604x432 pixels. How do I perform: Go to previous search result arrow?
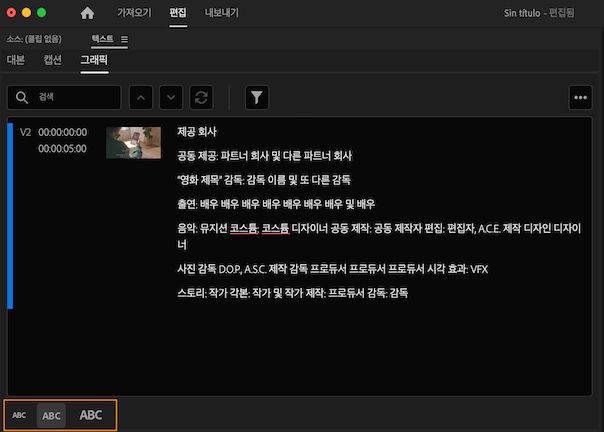(x=141, y=97)
